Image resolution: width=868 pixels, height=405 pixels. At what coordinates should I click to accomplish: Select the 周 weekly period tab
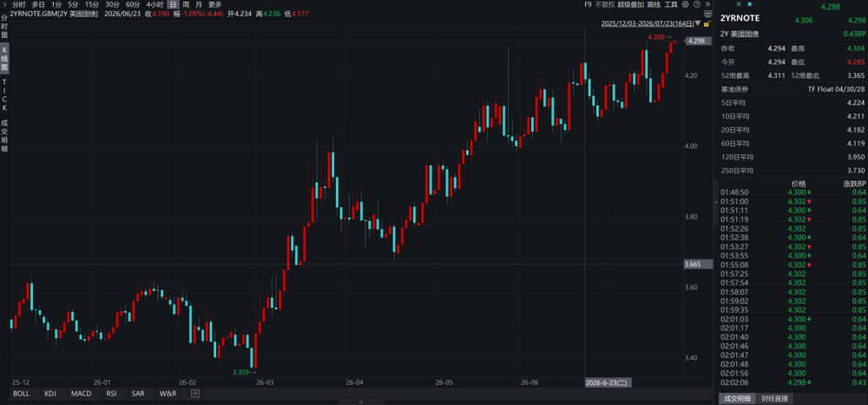[x=186, y=4]
